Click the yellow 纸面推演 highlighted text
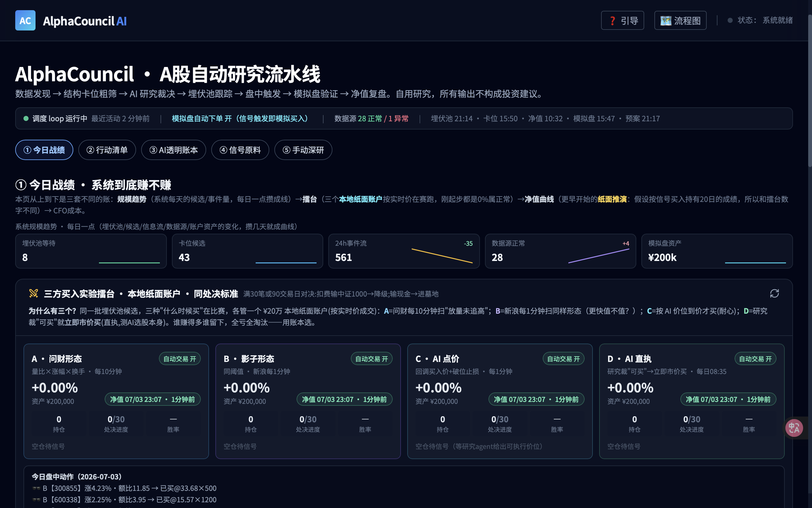This screenshot has height=508, width=812. point(612,199)
